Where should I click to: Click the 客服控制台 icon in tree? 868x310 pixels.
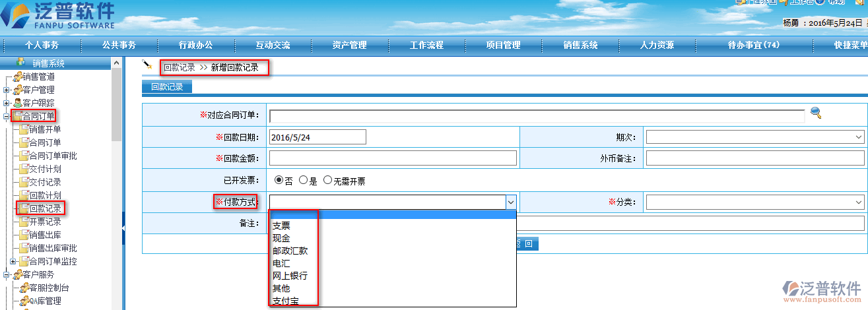[x=24, y=288]
